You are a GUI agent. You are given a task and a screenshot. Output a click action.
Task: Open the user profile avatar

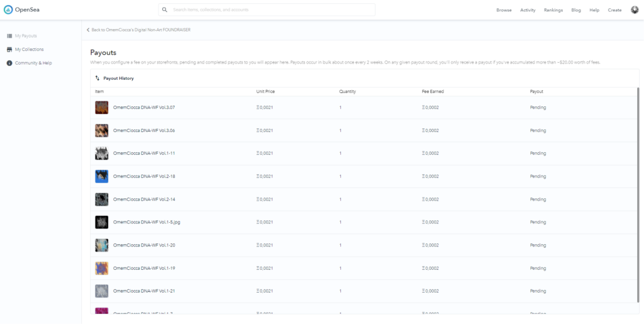pos(634,9)
